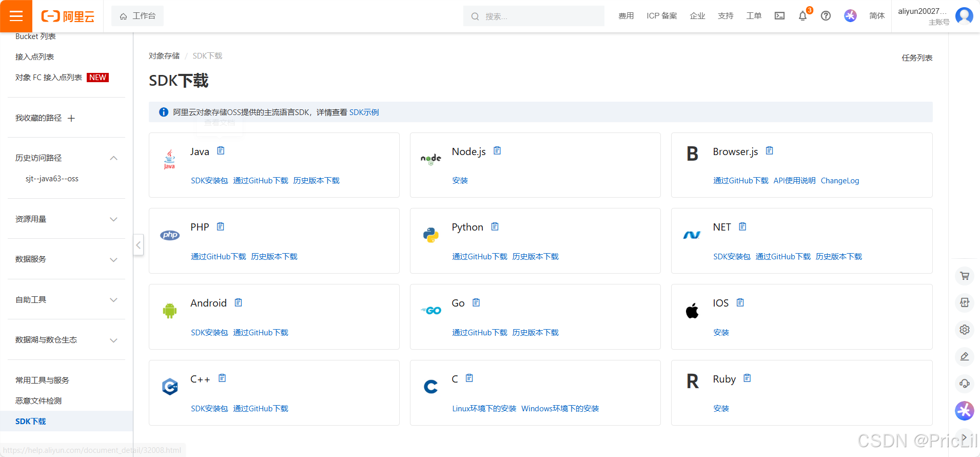Open the 任务列表 task list
This screenshot has height=457, width=980.
point(917,58)
